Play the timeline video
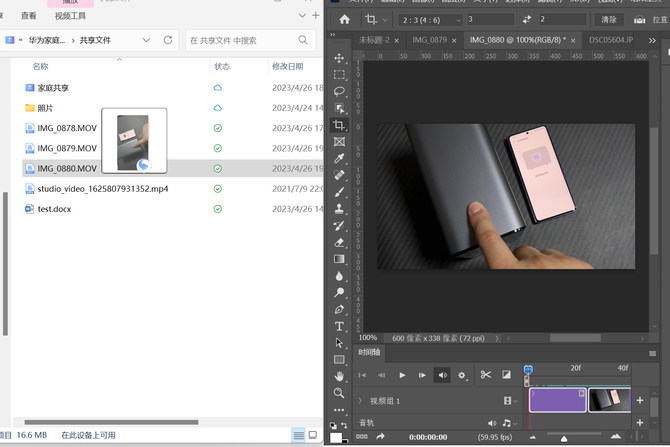670x447 pixels. coord(402,375)
